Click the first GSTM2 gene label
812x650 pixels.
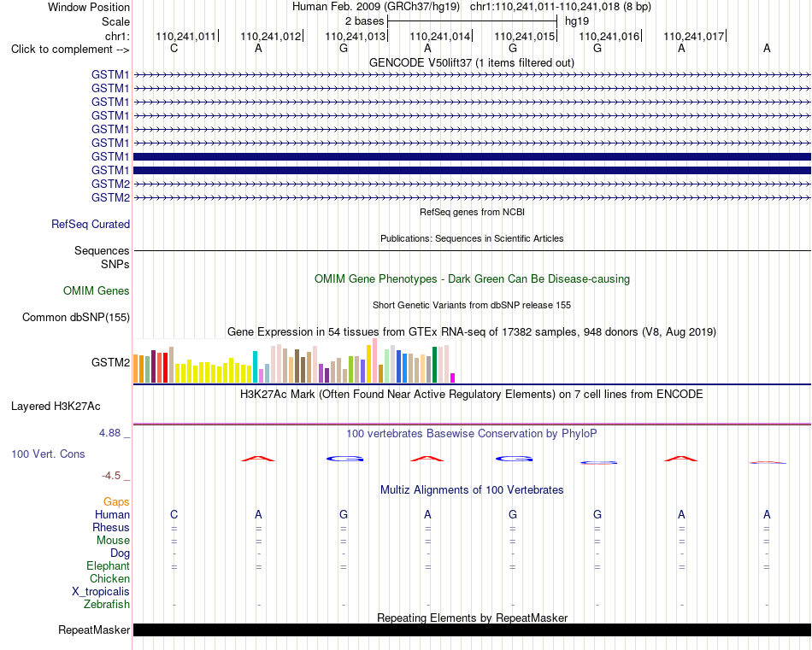[110, 184]
